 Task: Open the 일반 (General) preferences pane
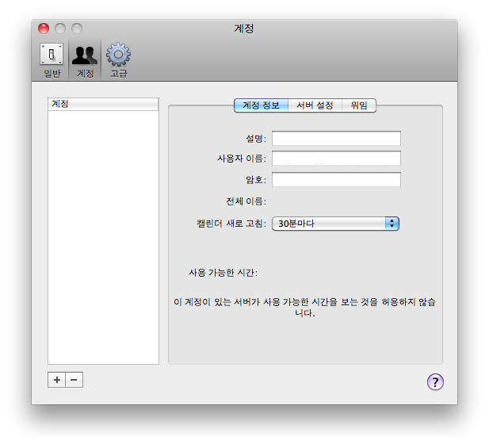click(52, 60)
